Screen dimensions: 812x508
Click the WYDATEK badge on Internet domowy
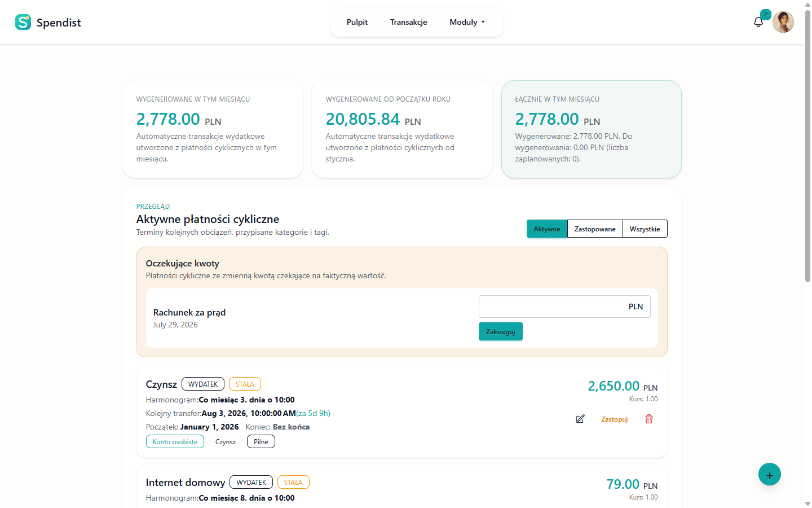point(251,482)
